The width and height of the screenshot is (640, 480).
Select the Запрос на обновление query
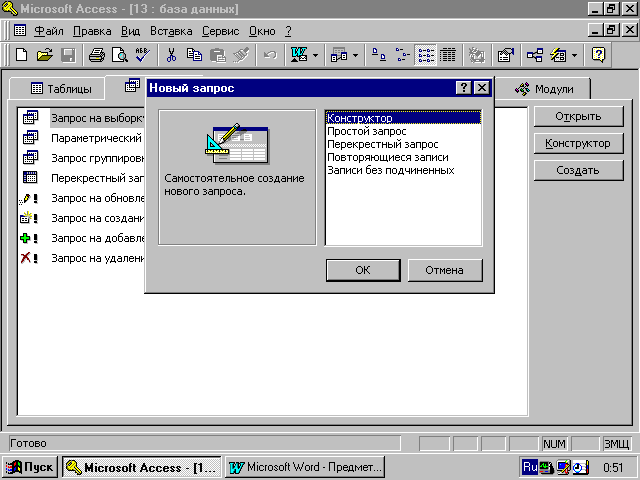[x=83, y=198]
